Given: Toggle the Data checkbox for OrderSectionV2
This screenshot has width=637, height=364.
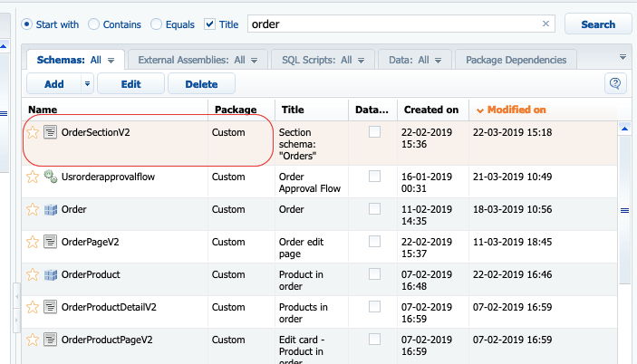Looking at the screenshot, I should tap(374, 132).
